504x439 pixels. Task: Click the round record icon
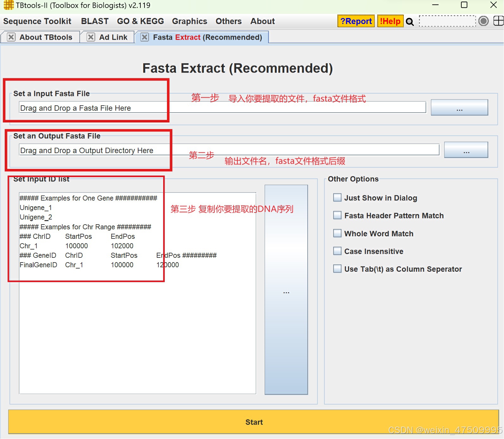(483, 21)
